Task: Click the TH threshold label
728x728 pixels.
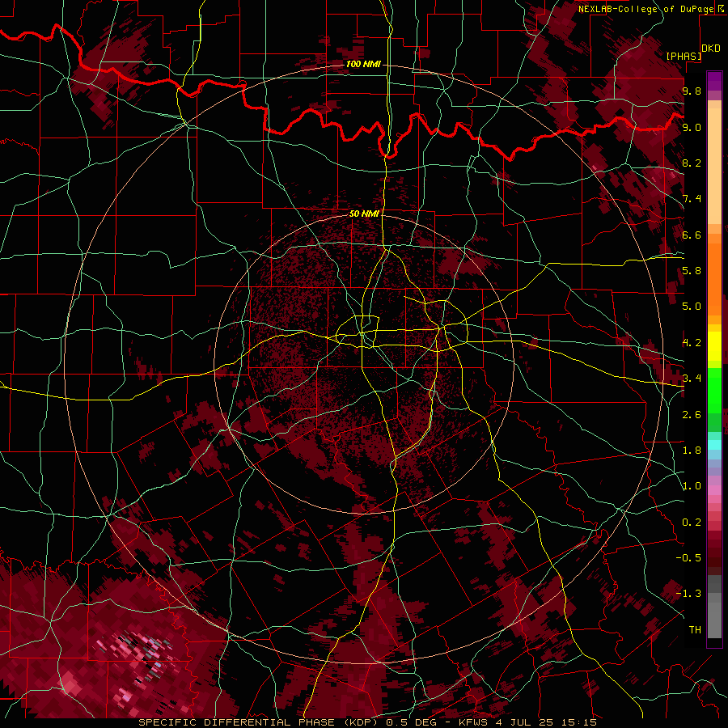Action: coord(695,630)
